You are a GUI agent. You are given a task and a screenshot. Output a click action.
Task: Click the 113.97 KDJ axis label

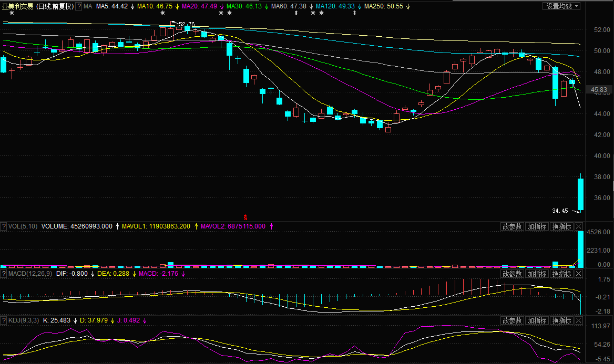click(601, 326)
